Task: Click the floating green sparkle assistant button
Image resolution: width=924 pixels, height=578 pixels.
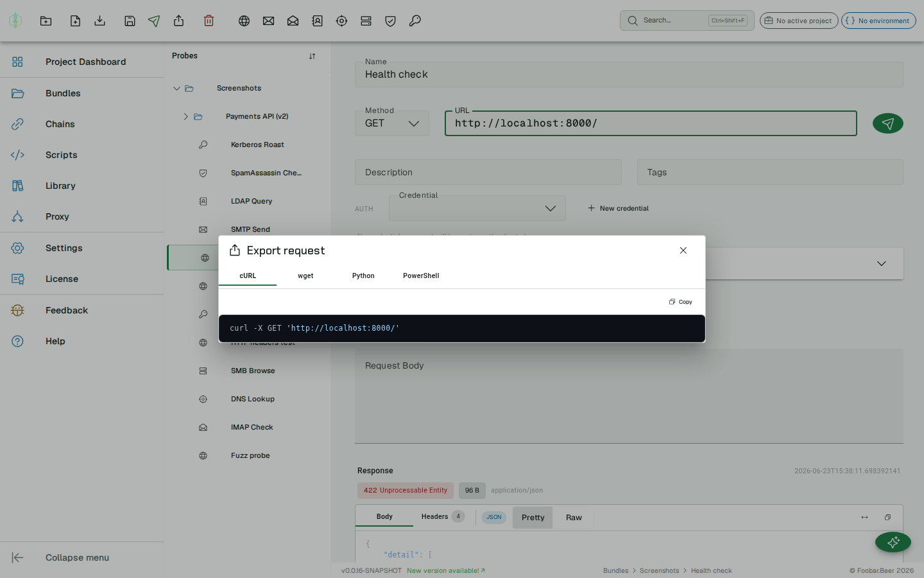Action: tap(893, 542)
